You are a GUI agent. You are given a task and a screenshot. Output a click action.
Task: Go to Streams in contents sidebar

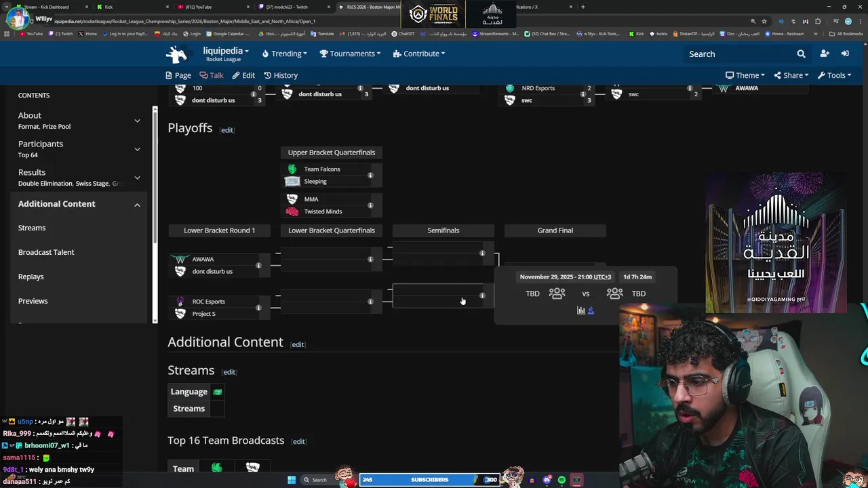tap(32, 228)
